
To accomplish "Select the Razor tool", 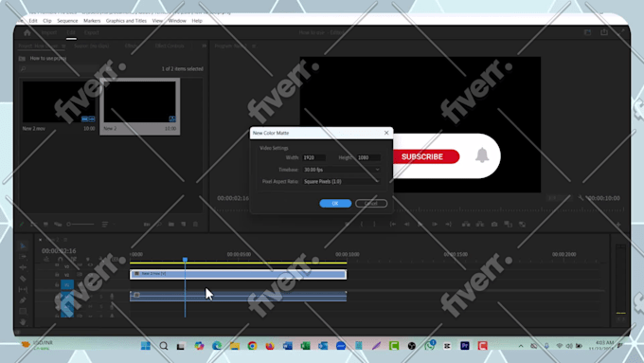I will point(23,279).
